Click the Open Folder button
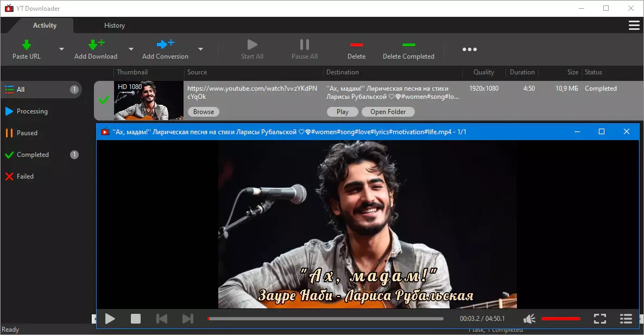Image resolution: width=644 pixels, height=335 pixels. pos(389,112)
